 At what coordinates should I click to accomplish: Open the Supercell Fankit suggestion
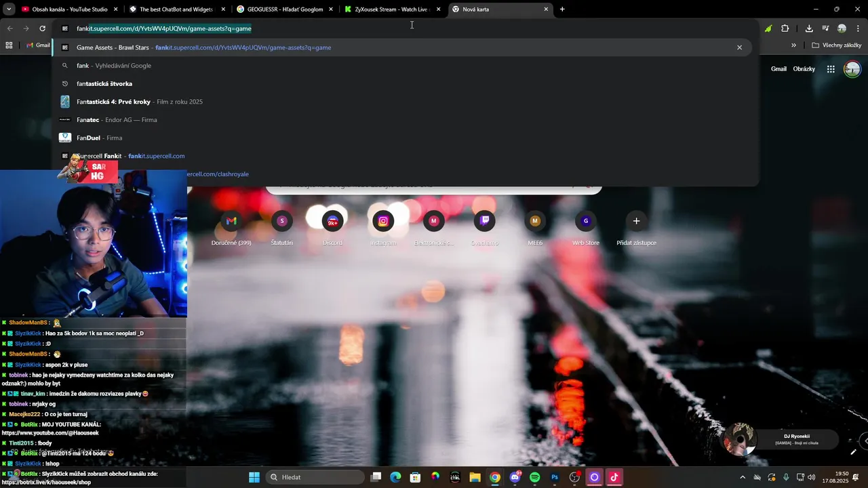(403, 156)
